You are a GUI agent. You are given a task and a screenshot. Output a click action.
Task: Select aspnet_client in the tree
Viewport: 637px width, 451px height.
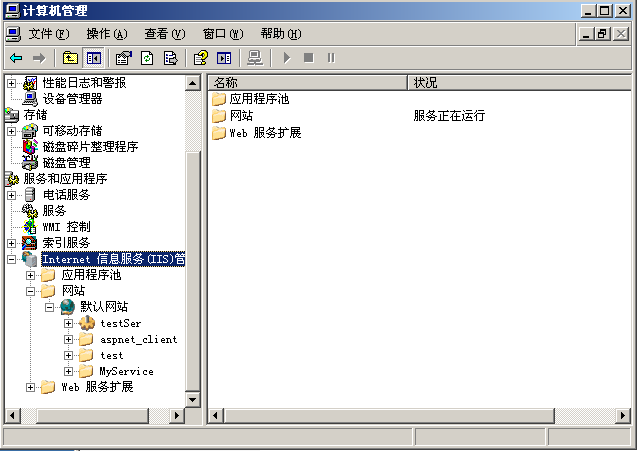pyautogui.click(x=139, y=339)
